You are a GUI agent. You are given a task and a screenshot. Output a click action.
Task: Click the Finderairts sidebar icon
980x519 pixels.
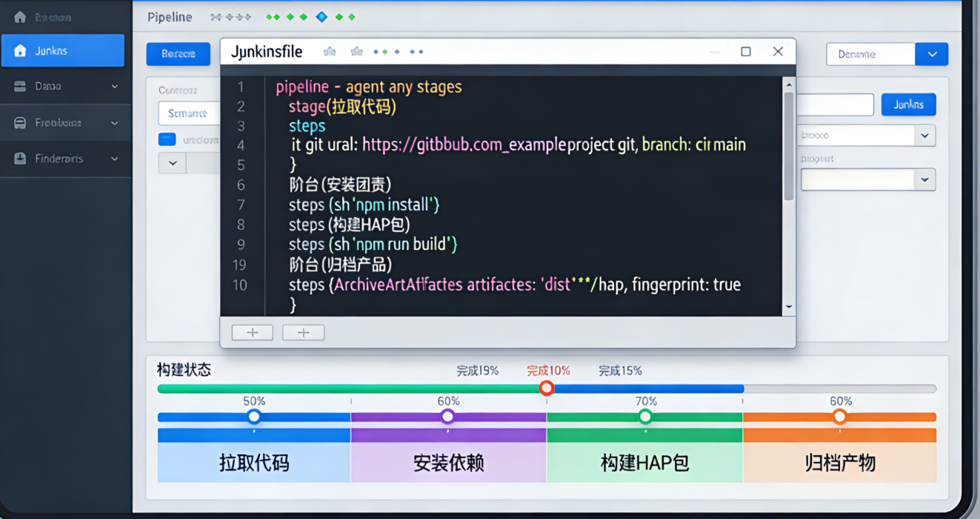(x=20, y=159)
